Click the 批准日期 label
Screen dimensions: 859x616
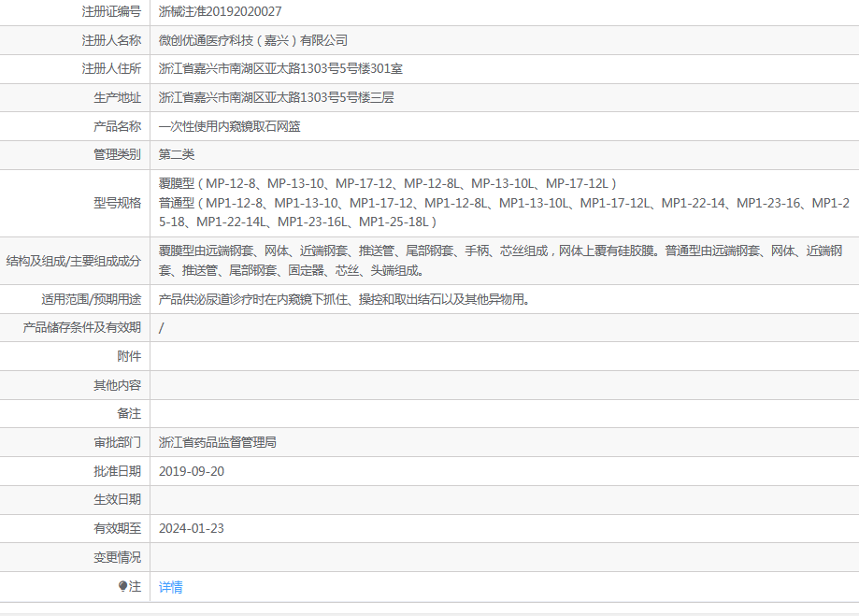(x=117, y=471)
